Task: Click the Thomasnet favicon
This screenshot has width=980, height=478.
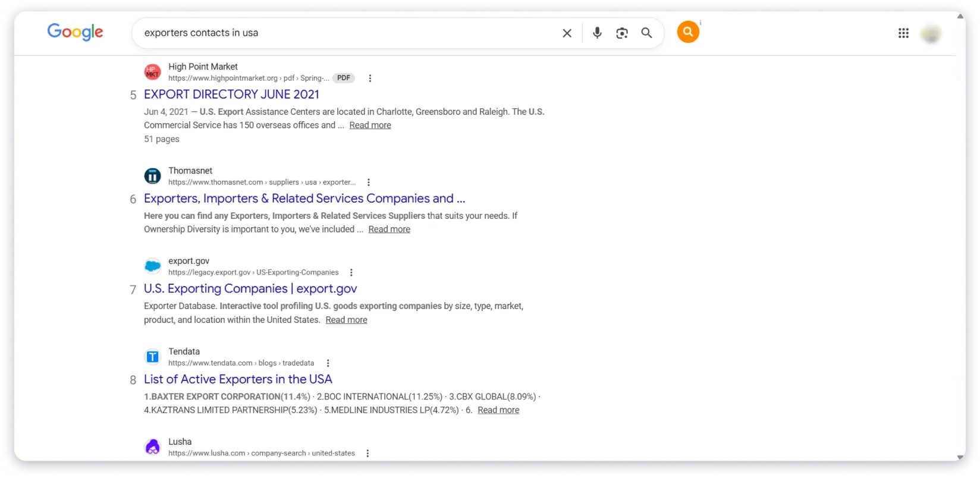Action: [153, 176]
